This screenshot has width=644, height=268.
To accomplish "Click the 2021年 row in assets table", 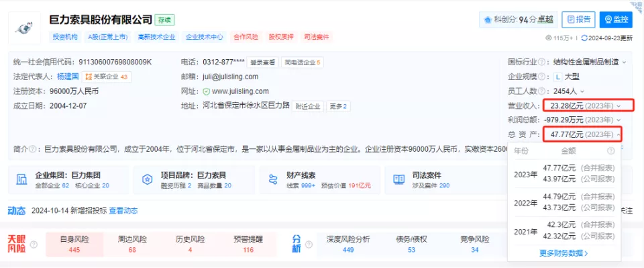I will (564, 230).
